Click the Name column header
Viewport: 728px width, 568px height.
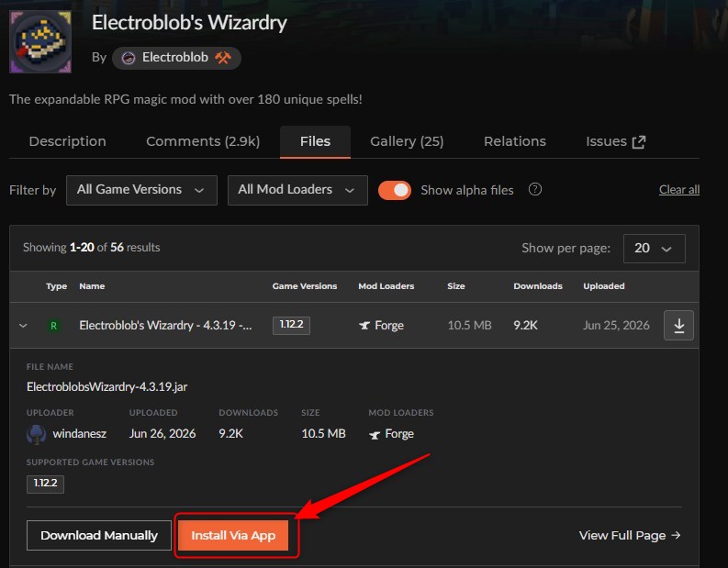pos(92,286)
